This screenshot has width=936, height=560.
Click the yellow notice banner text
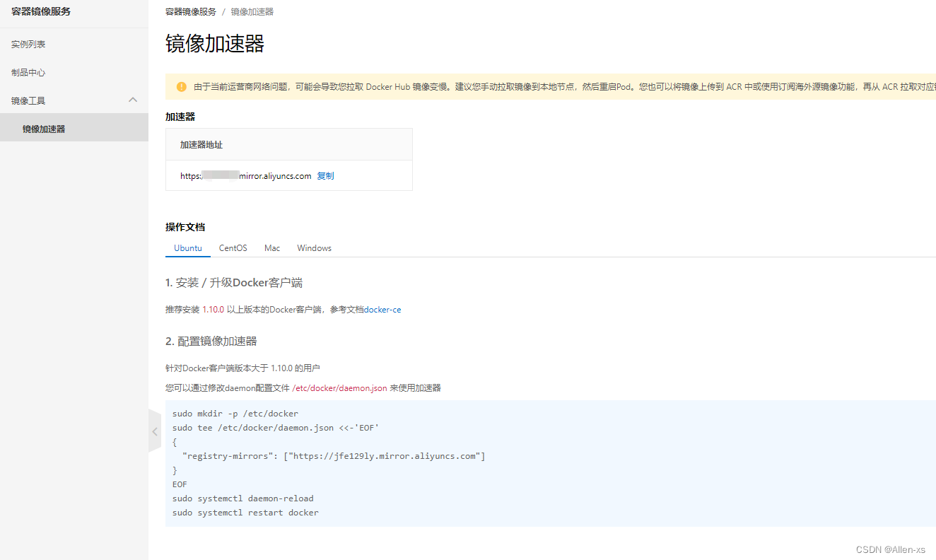(x=564, y=86)
